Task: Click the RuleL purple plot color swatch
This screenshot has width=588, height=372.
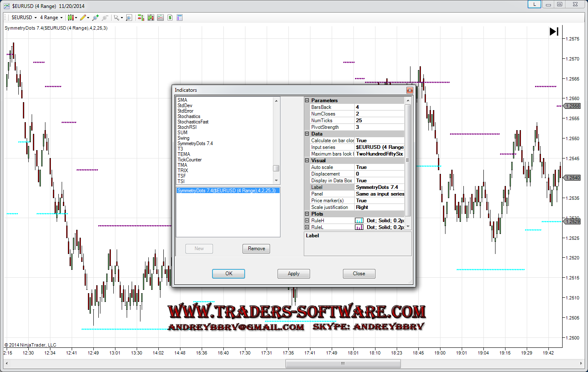Action: coord(359,227)
